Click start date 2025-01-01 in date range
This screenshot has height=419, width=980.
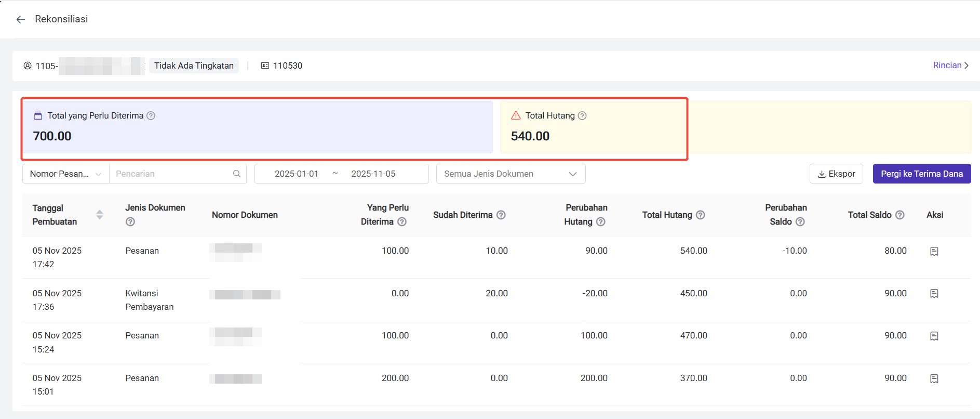[296, 174]
